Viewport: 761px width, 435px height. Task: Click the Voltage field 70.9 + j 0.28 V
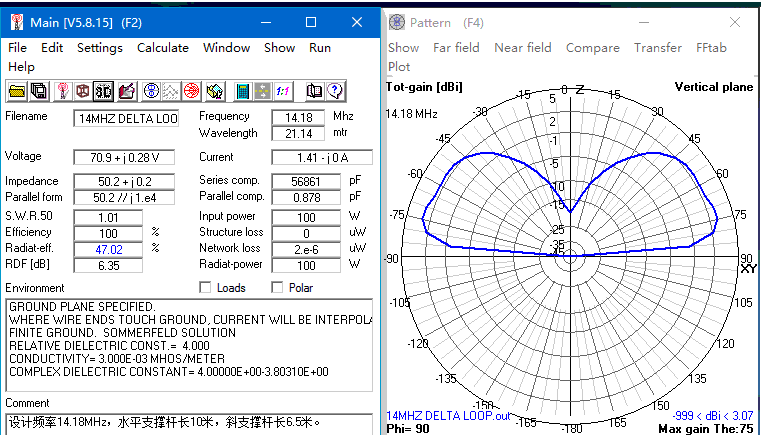124,157
